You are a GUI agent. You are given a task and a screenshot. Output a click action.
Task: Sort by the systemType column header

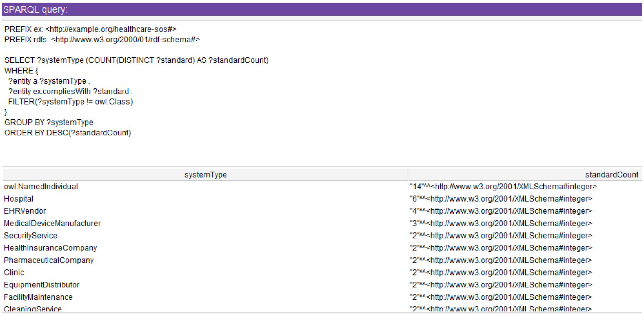(x=205, y=175)
